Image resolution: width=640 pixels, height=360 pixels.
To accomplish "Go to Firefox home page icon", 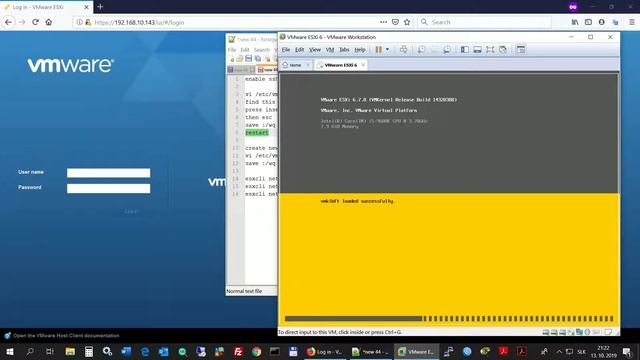I will (49, 22).
